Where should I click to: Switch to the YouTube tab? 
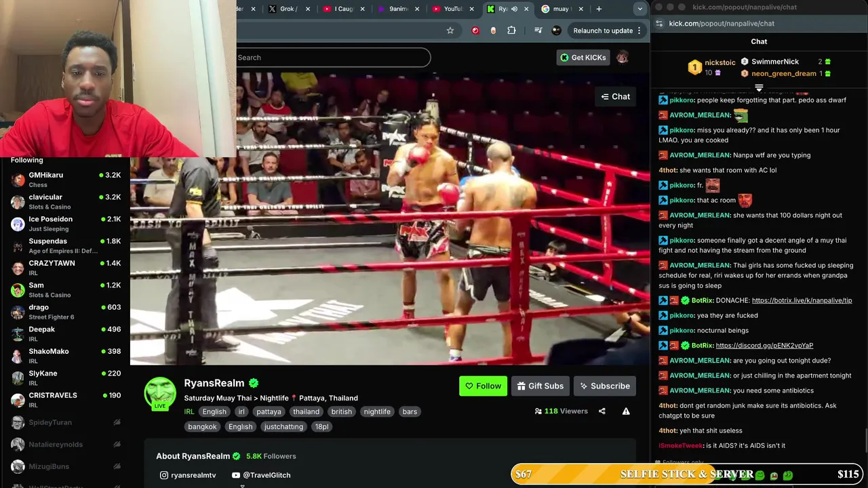pos(453,9)
